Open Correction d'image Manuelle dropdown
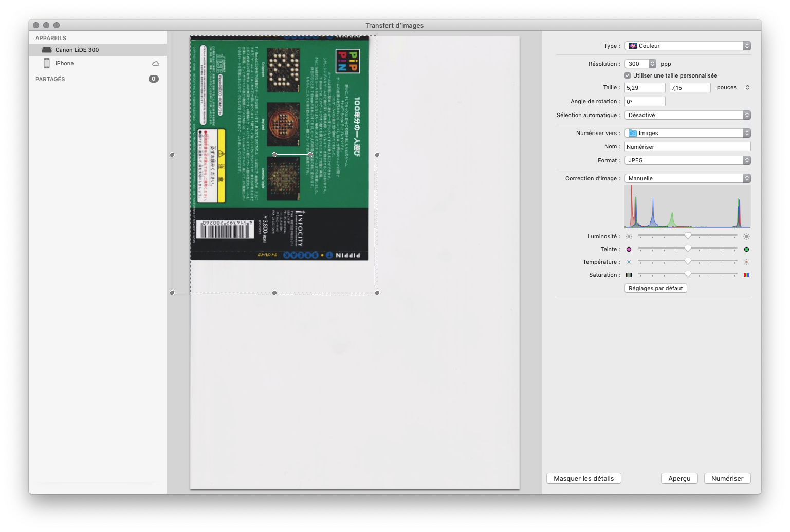 pyautogui.click(x=688, y=178)
